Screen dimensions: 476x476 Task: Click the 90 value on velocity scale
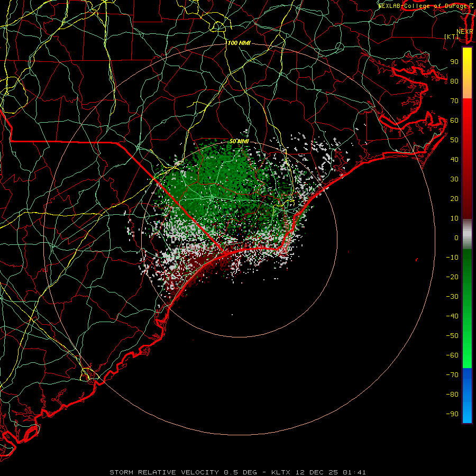click(454, 62)
